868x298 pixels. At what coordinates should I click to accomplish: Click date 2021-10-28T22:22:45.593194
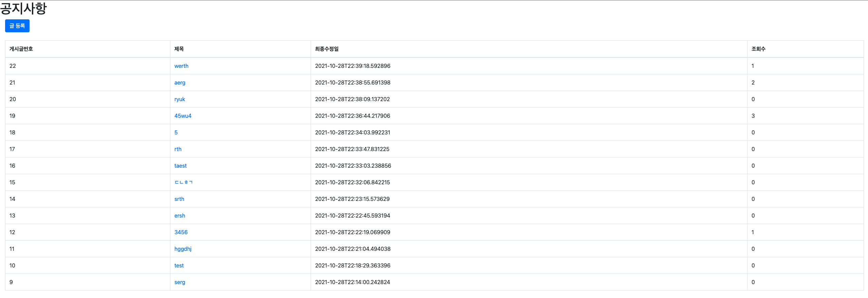353,216
